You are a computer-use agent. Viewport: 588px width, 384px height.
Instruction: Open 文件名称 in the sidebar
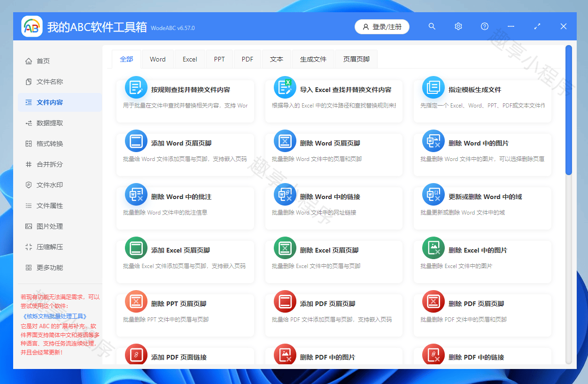[x=60, y=82]
